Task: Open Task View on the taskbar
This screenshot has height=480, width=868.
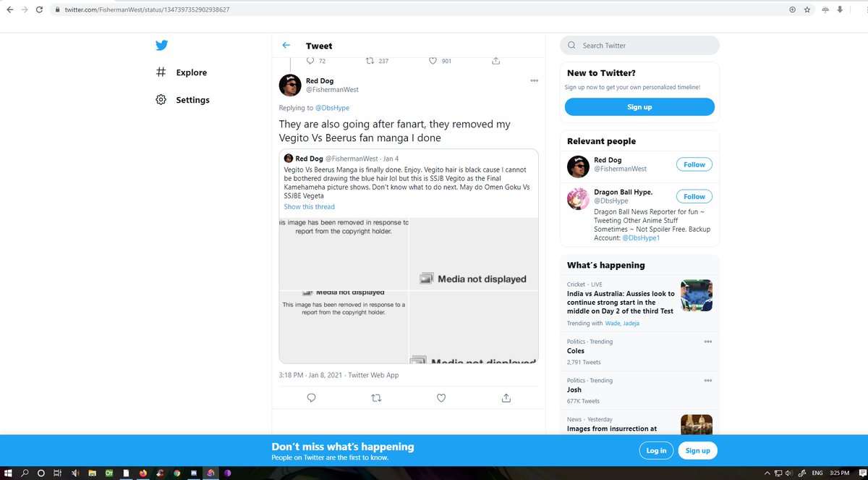Action: click(57, 473)
